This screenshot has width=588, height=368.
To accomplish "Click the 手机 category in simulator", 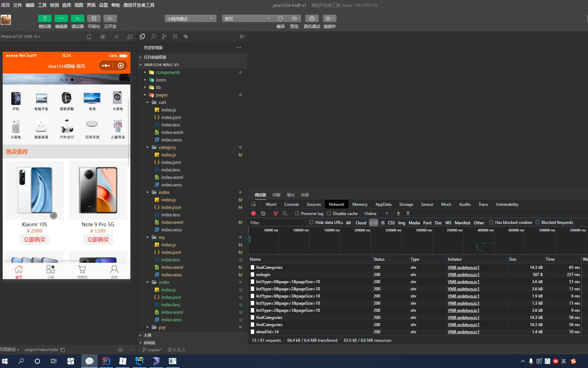I will tap(16, 101).
